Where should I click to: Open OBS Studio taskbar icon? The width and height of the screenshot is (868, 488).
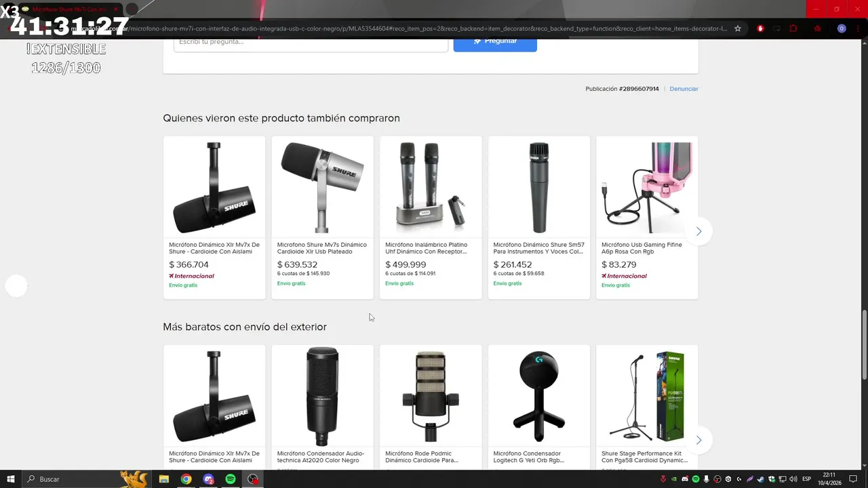(x=253, y=479)
